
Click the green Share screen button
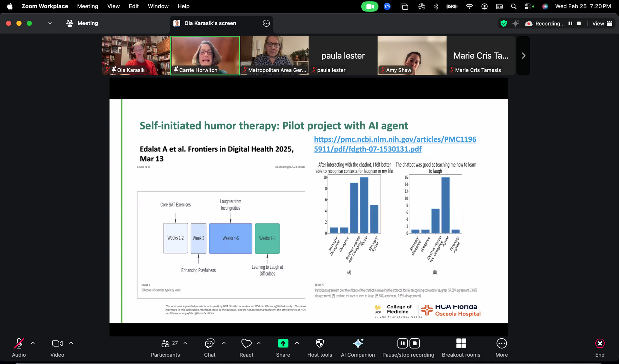(283, 344)
